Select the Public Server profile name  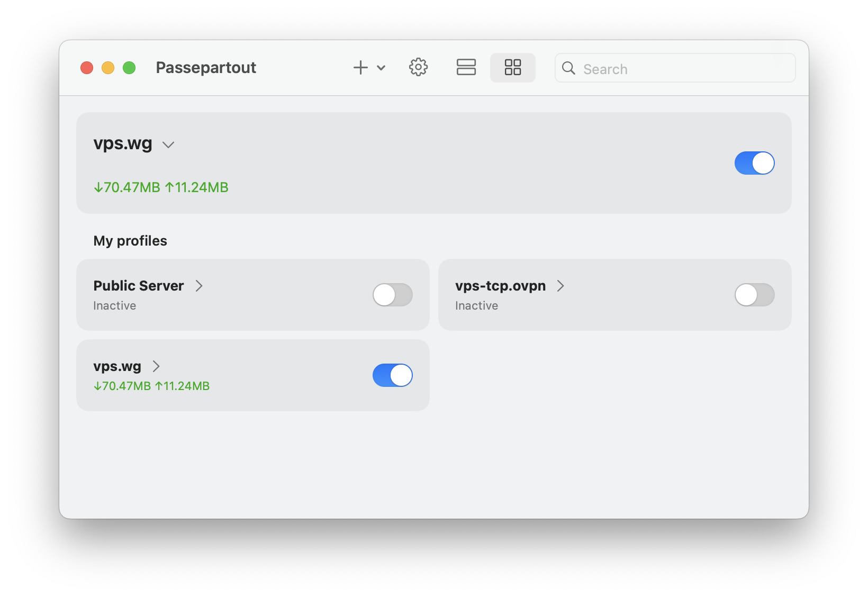click(139, 286)
